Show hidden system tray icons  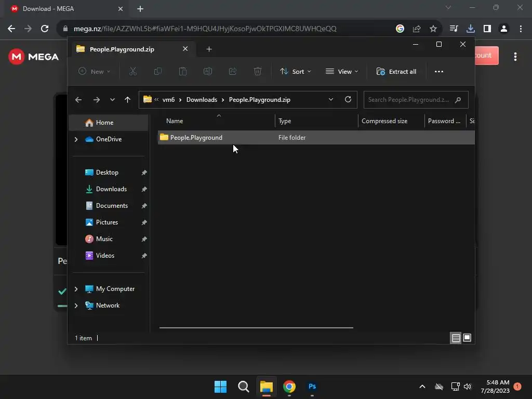[x=422, y=387]
